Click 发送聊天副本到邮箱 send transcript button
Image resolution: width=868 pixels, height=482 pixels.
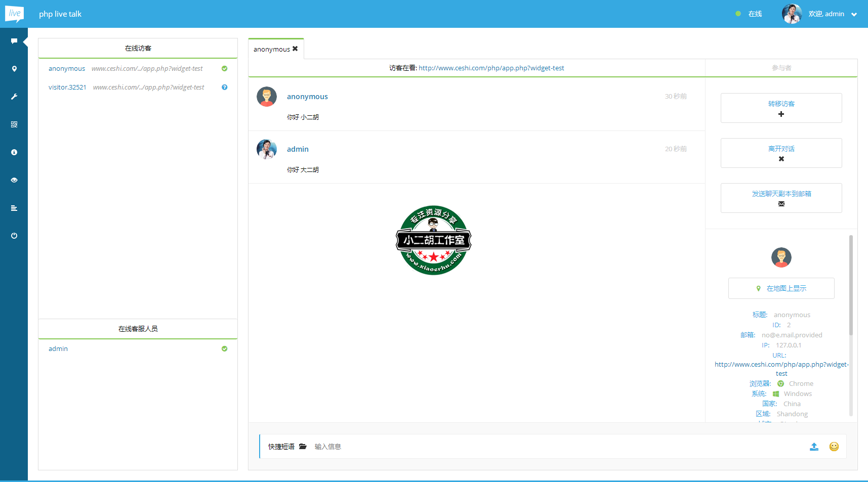tap(781, 198)
